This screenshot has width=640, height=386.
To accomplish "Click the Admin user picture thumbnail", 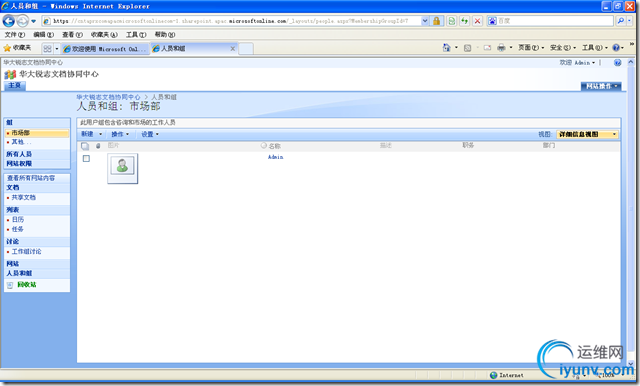I will 122,169.
